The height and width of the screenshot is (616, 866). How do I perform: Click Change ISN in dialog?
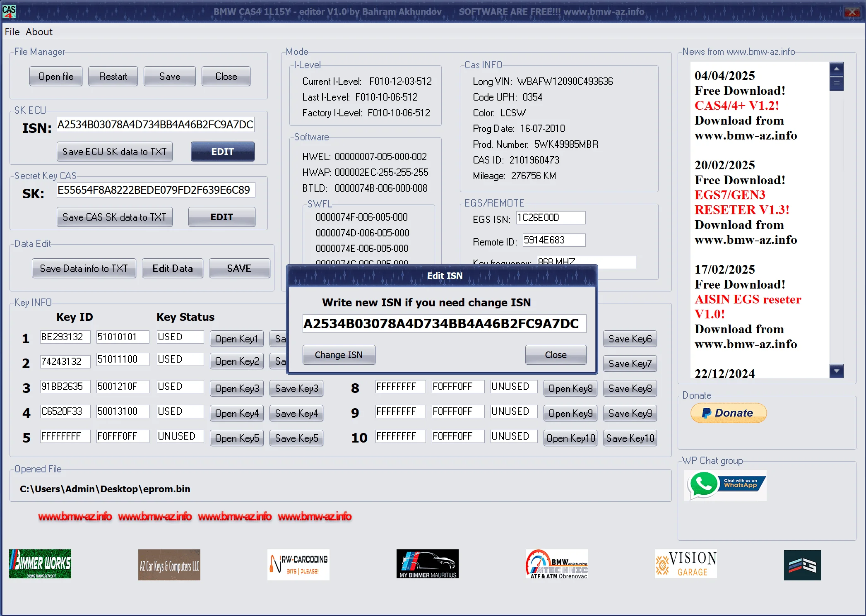(x=339, y=355)
